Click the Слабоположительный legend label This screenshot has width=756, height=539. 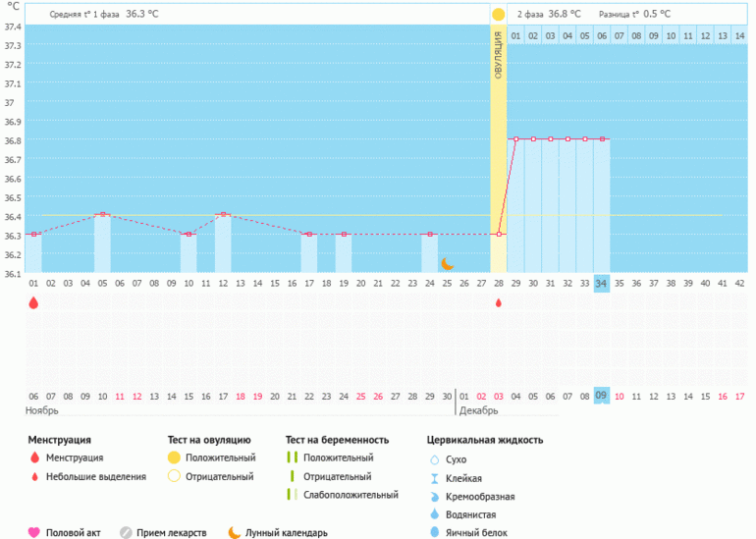click(351, 496)
